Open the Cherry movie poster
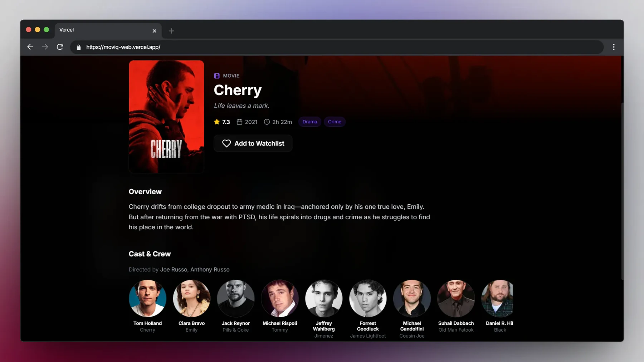Screen dimensions: 644x362 coord(166,117)
